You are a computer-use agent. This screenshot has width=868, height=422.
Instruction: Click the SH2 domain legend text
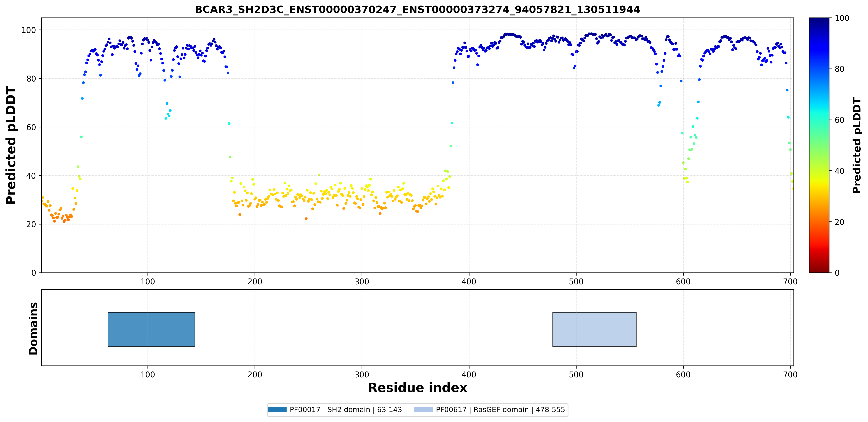pyautogui.click(x=346, y=410)
